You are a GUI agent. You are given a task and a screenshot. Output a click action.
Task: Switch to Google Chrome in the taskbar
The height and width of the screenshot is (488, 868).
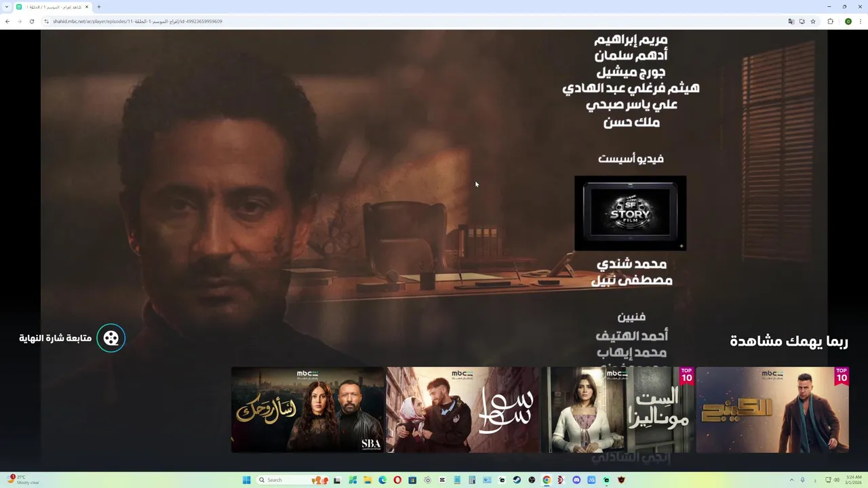547,480
